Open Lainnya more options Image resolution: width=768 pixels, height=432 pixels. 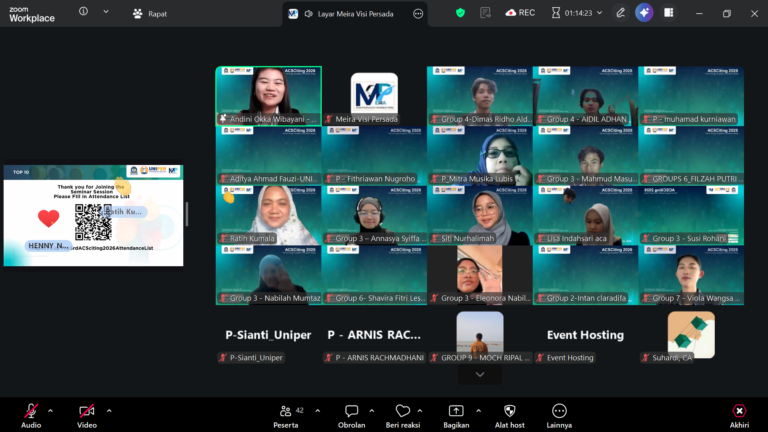pyautogui.click(x=559, y=416)
